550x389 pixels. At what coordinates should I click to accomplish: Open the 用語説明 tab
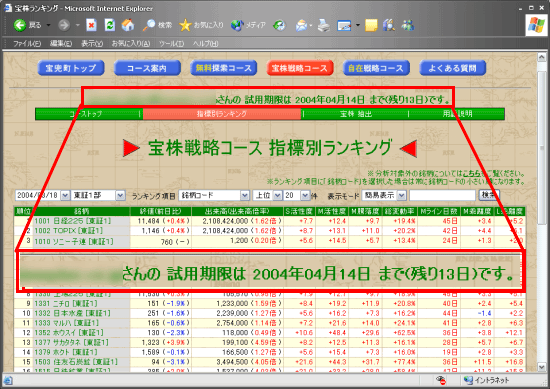tap(457, 114)
